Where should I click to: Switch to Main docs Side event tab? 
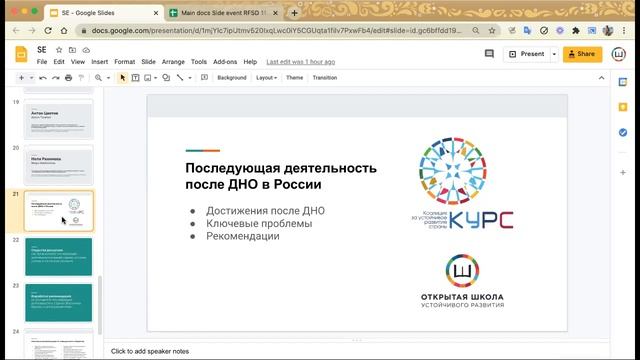point(223,13)
